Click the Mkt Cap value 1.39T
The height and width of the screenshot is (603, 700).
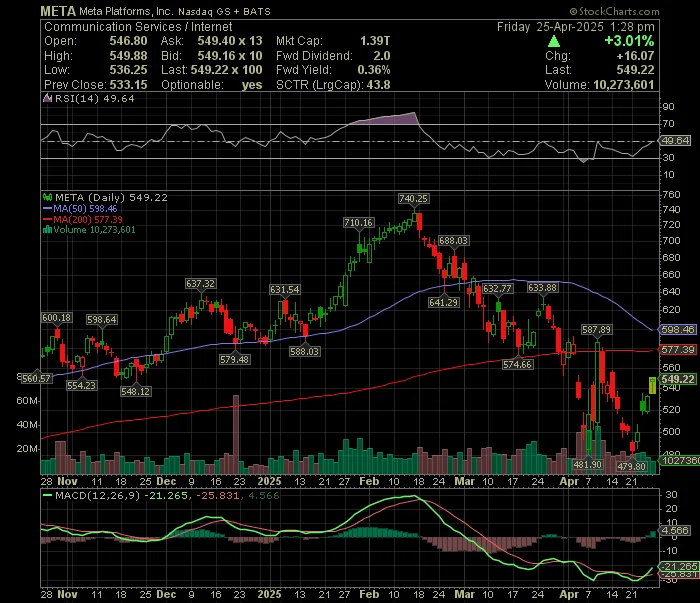(375, 41)
